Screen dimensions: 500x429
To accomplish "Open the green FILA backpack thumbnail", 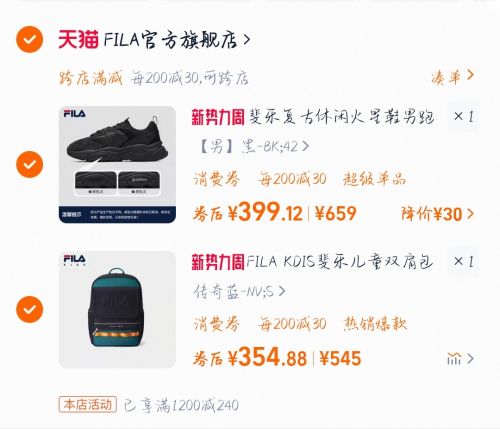I will tap(117, 310).
